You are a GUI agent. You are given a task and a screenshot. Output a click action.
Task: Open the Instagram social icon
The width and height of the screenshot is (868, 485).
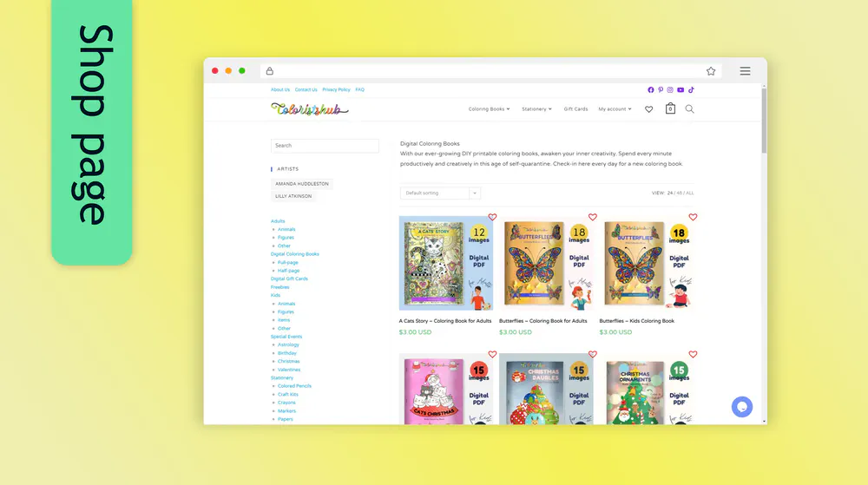click(x=670, y=89)
